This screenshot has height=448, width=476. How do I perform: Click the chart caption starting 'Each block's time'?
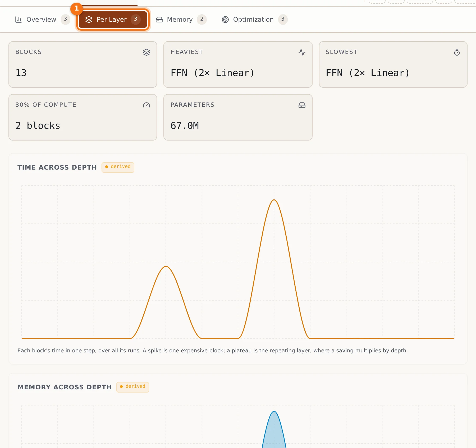(x=213, y=351)
